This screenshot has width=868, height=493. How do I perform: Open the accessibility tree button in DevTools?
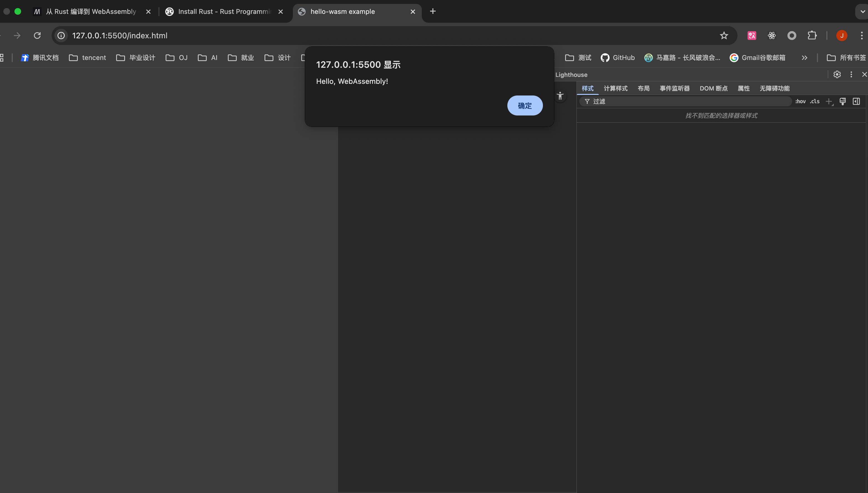(560, 96)
